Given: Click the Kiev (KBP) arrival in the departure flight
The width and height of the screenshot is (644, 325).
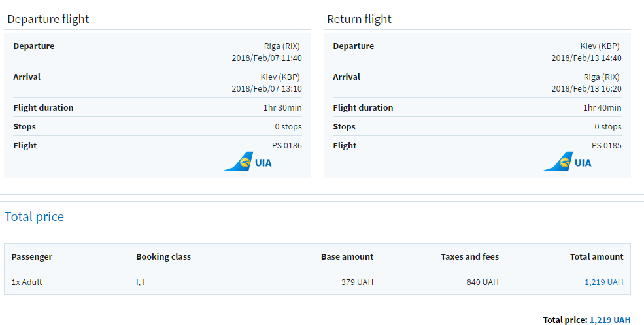Looking at the screenshot, I should (x=280, y=77).
